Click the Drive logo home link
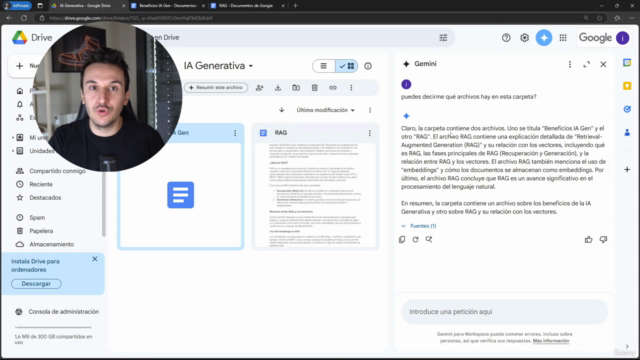 tap(32, 38)
